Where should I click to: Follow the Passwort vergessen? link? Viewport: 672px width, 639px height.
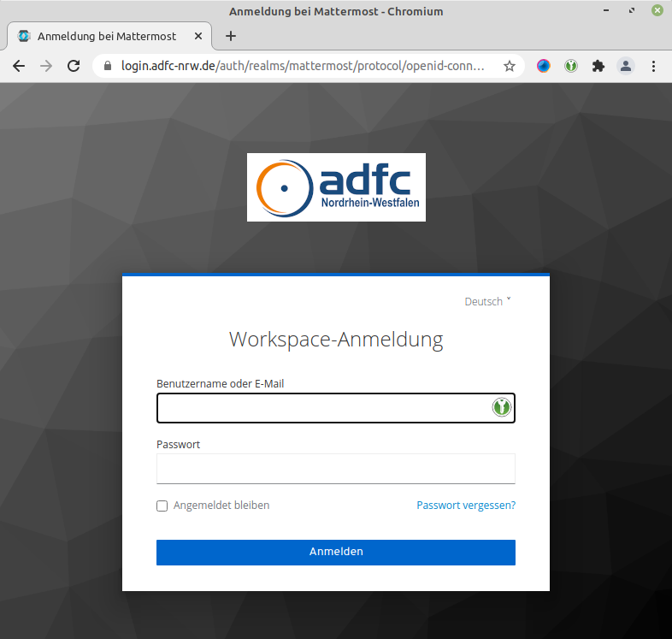(x=466, y=506)
